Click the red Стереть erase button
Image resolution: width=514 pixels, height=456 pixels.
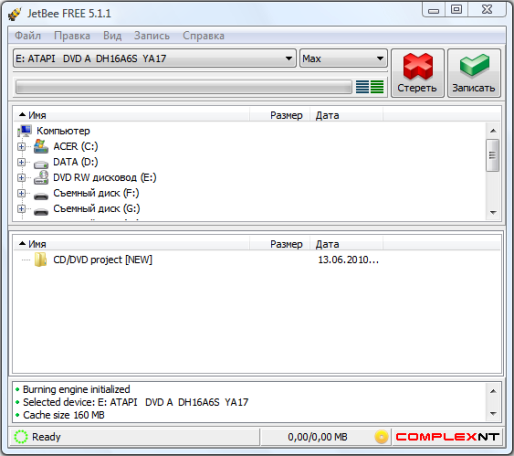coord(418,73)
